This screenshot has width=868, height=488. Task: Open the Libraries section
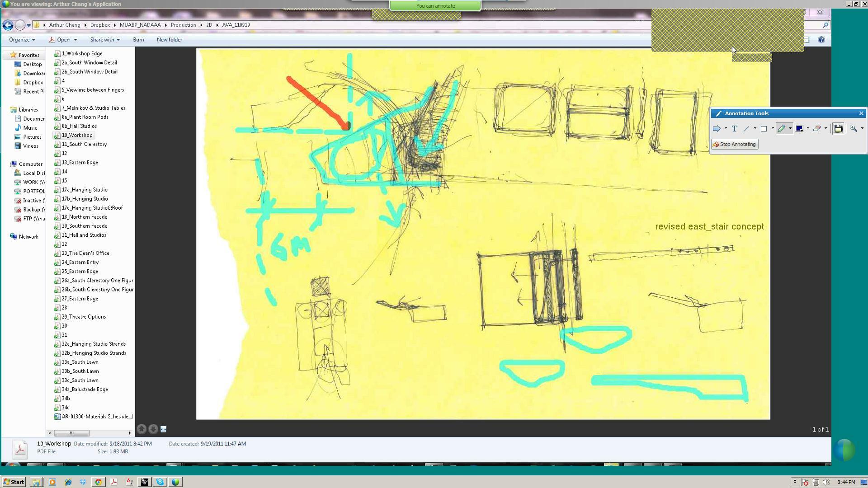24,110
